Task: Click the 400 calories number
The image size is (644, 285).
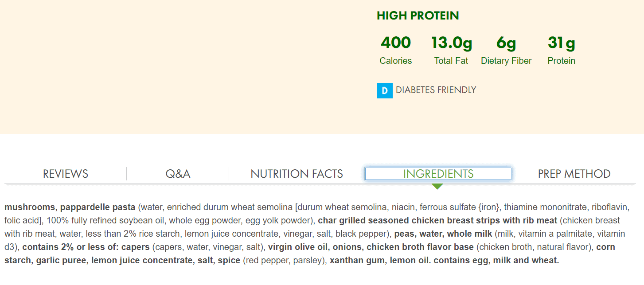Action: tap(396, 43)
